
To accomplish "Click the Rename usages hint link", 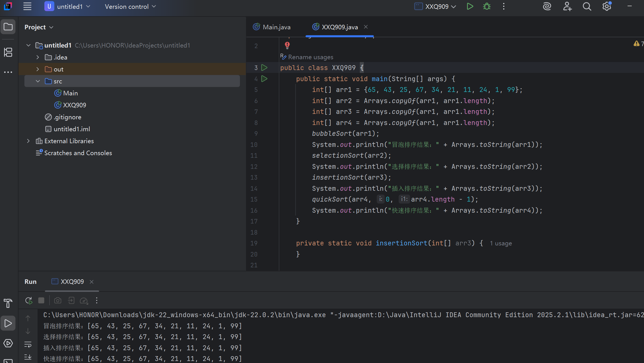I will (x=310, y=57).
